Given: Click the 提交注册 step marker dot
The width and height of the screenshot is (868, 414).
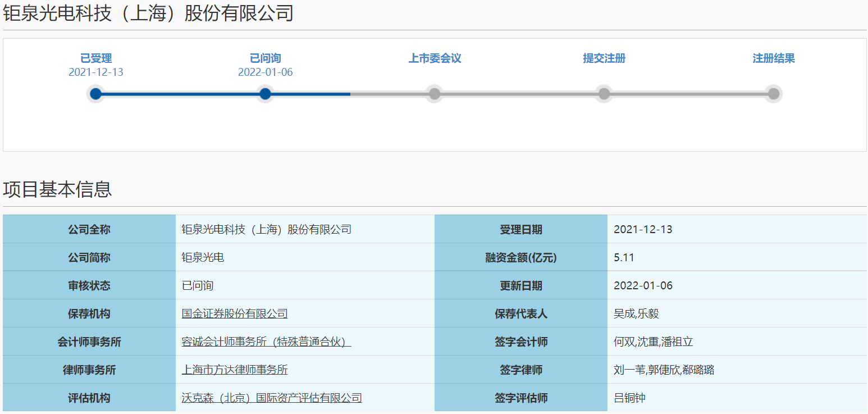Looking at the screenshot, I should (604, 94).
